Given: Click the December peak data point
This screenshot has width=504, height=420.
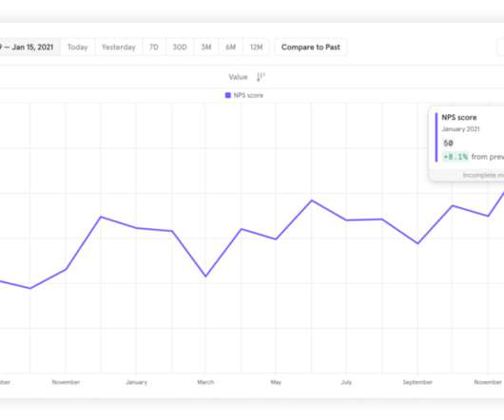Looking at the screenshot, I should 101,217.
